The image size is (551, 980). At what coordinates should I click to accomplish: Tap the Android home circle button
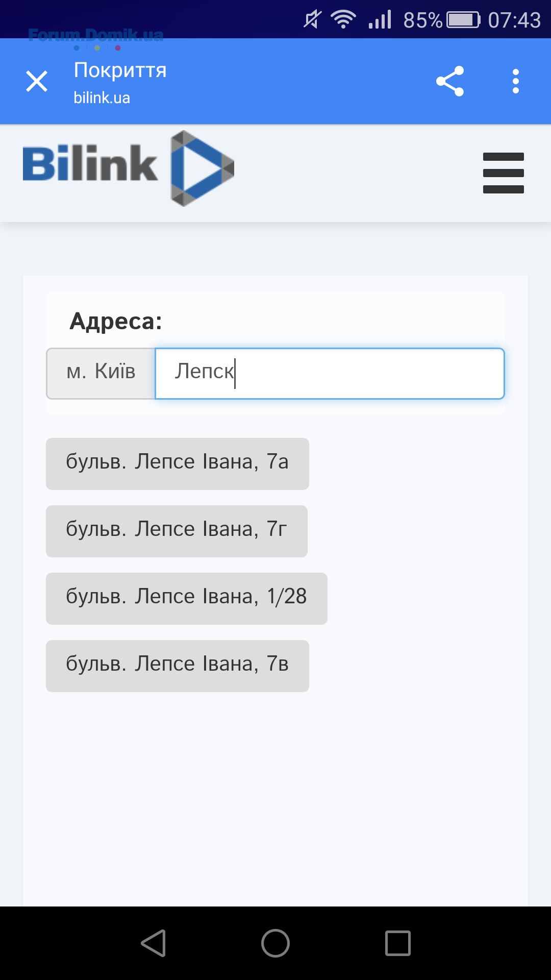pyautogui.click(x=275, y=943)
